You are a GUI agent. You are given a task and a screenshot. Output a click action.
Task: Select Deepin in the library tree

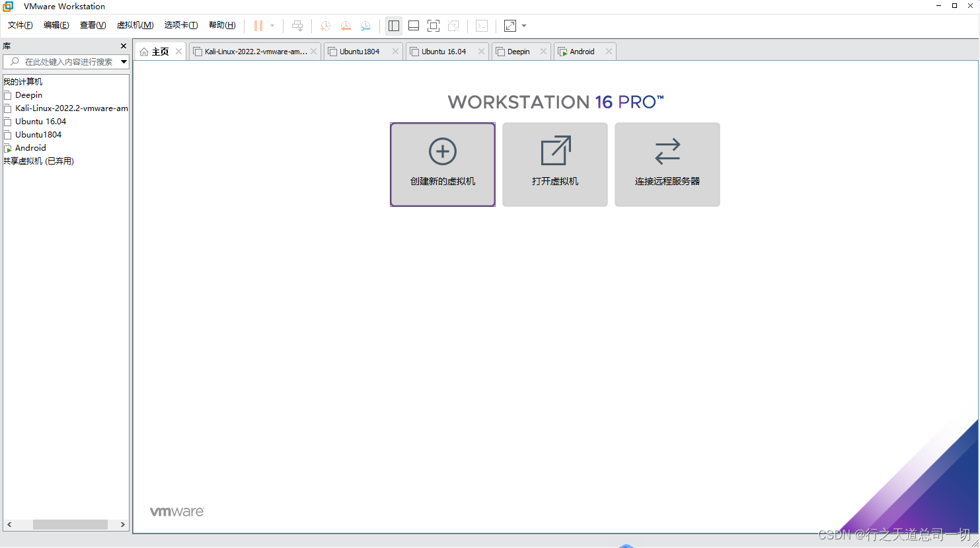[28, 95]
